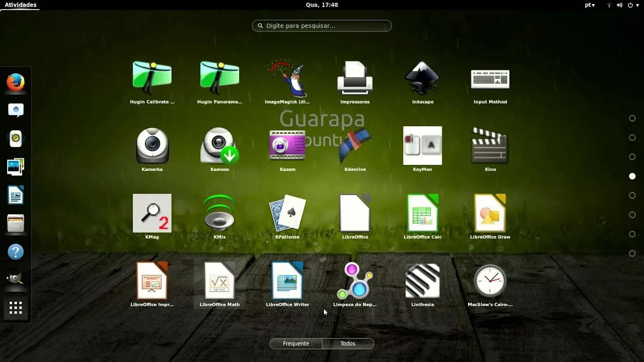Launch GIMP from the dock
The height and width of the screenshot is (362, 644).
tap(16, 280)
